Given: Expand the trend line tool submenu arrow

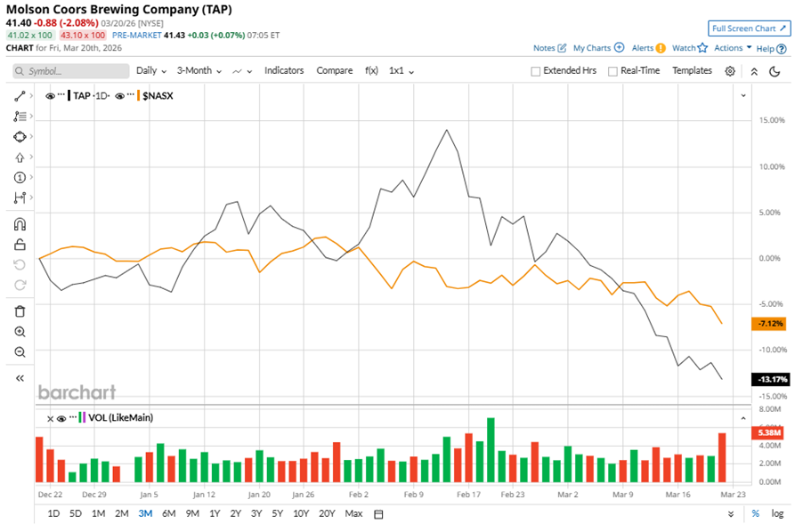Looking at the screenshot, I should click(x=31, y=96).
